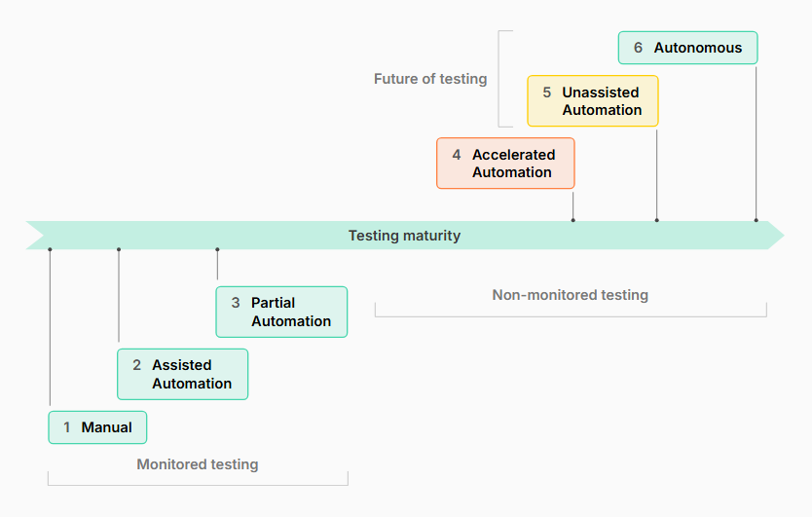Select the Autonomous stage box

687,48
